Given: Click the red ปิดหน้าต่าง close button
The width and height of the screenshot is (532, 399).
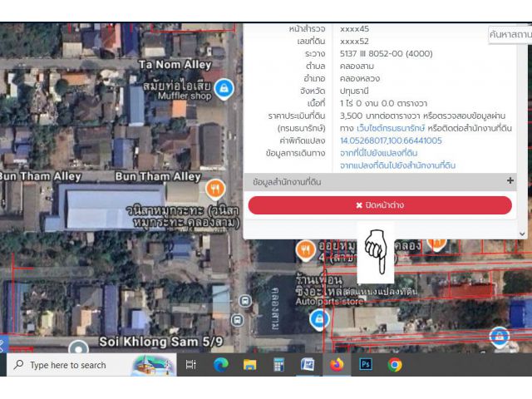Looking at the screenshot, I should point(380,205).
